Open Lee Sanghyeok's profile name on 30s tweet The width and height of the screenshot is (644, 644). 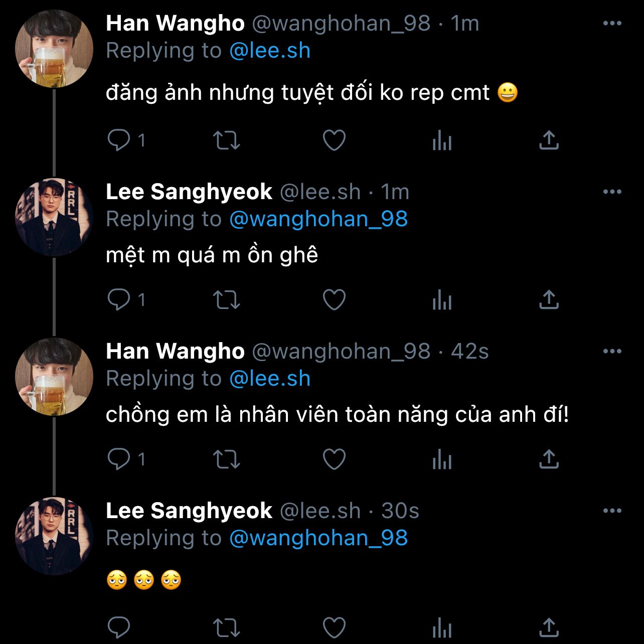[x=189, y=511]
